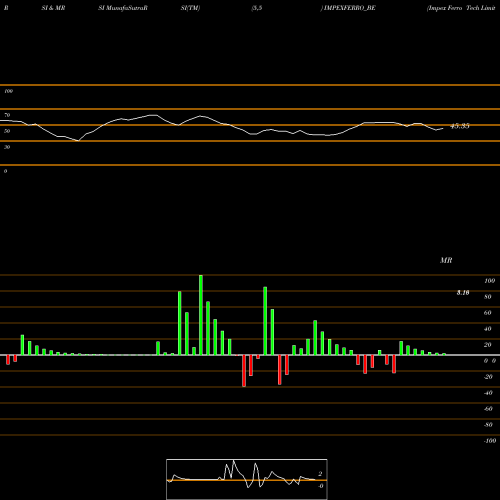This screenshot has width=500, height=500.
Task: Click the 'SI(TM)' header label
Action: point(190,8)
